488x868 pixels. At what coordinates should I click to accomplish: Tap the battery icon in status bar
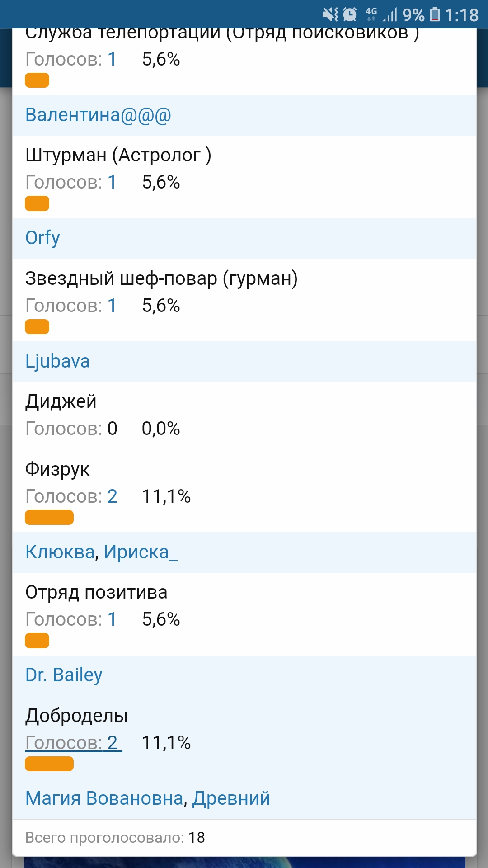[x=435, y=14]
